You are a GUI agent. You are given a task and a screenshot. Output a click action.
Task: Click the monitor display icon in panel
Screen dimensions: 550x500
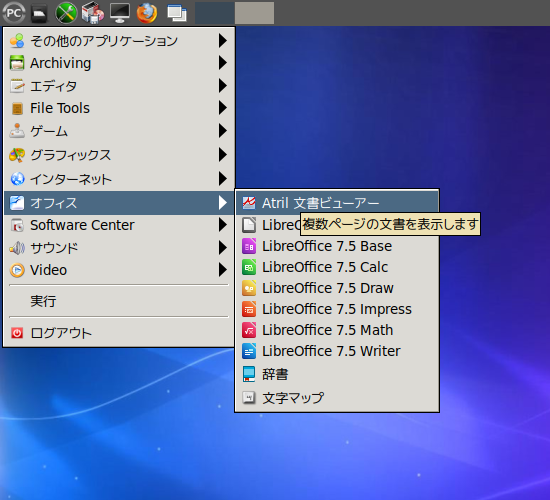120,13
